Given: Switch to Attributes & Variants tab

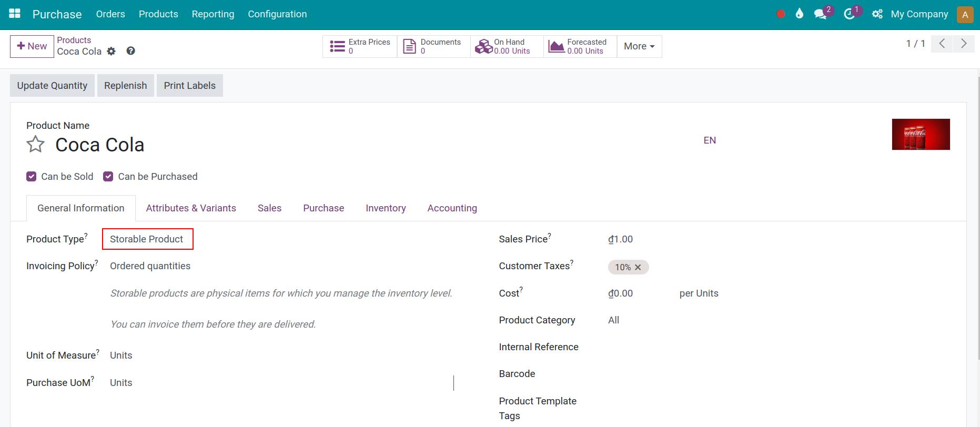Looking at the screenshot, I should coord(191,208).
